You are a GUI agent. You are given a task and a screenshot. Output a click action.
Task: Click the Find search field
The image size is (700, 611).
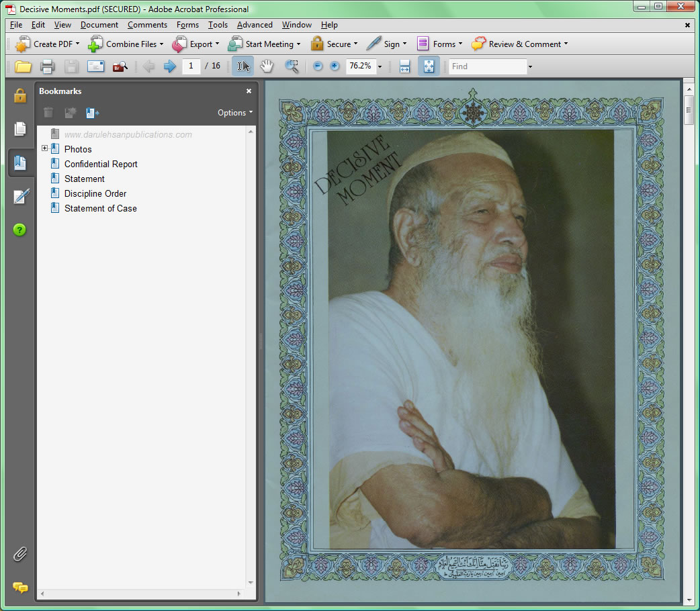click(487, 66)
